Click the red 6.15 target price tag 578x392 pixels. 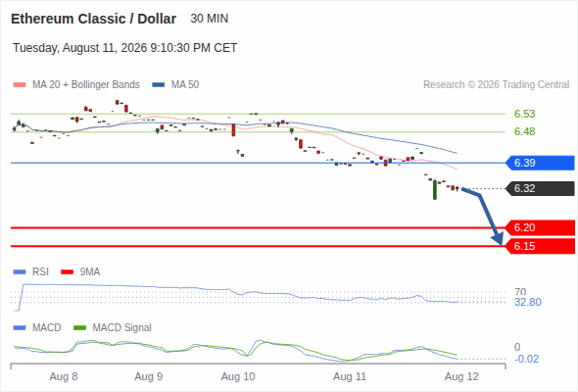click(540, 246)
